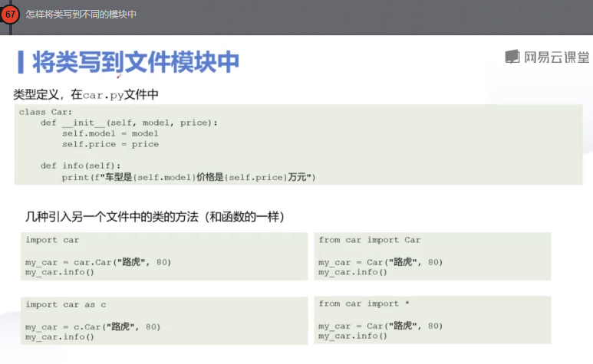Click the print(f"车型是...") code line
This screenshot has width=593, height=364.
pyautogui.click(x=189, y=177)
